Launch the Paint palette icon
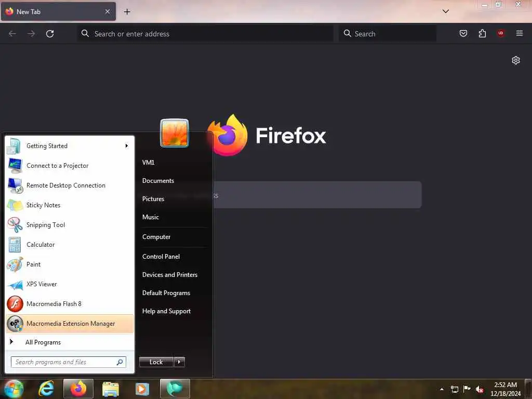 15,264
